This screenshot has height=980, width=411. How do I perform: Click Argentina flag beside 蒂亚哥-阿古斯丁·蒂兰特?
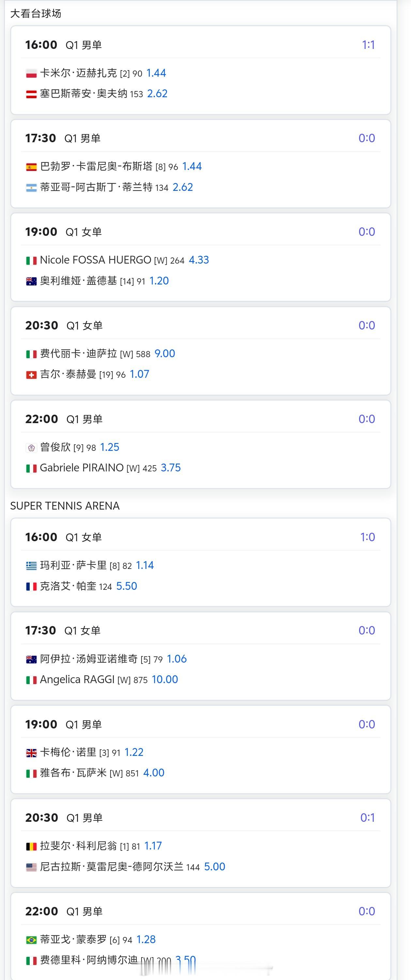[x=31, y=188]
